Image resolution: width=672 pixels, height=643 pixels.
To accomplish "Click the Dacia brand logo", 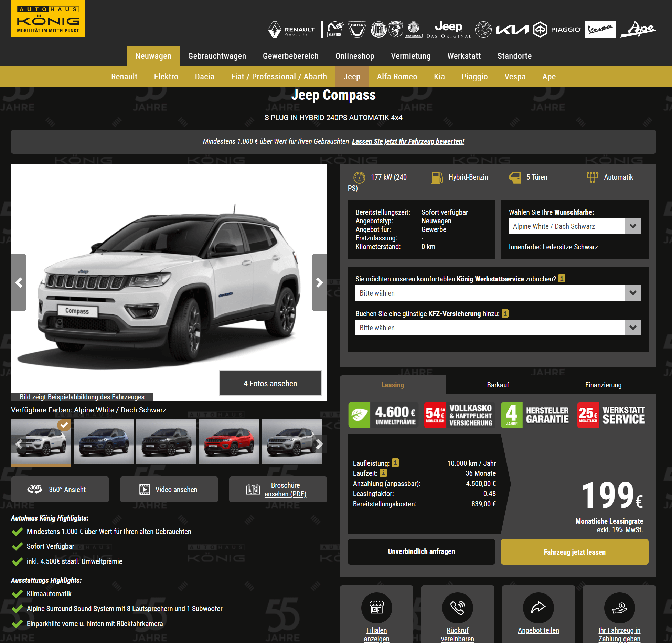I will tap(357, 30).
